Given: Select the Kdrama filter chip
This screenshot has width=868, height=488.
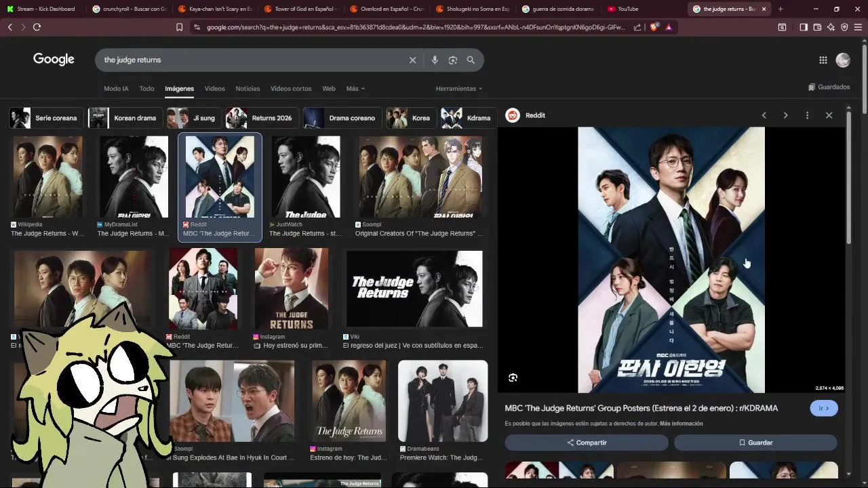Looking at the screenshot, I should [x=469, y=118].
